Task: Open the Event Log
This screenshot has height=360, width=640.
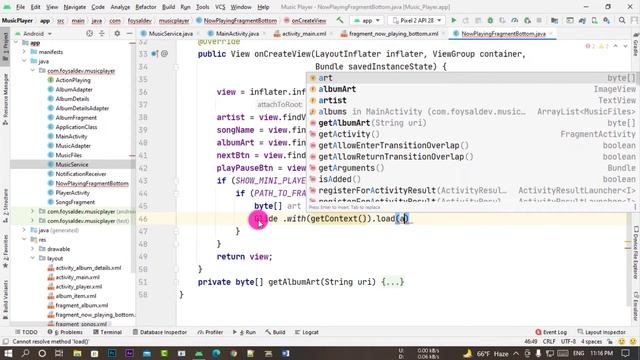Action: tap(551, 332)
